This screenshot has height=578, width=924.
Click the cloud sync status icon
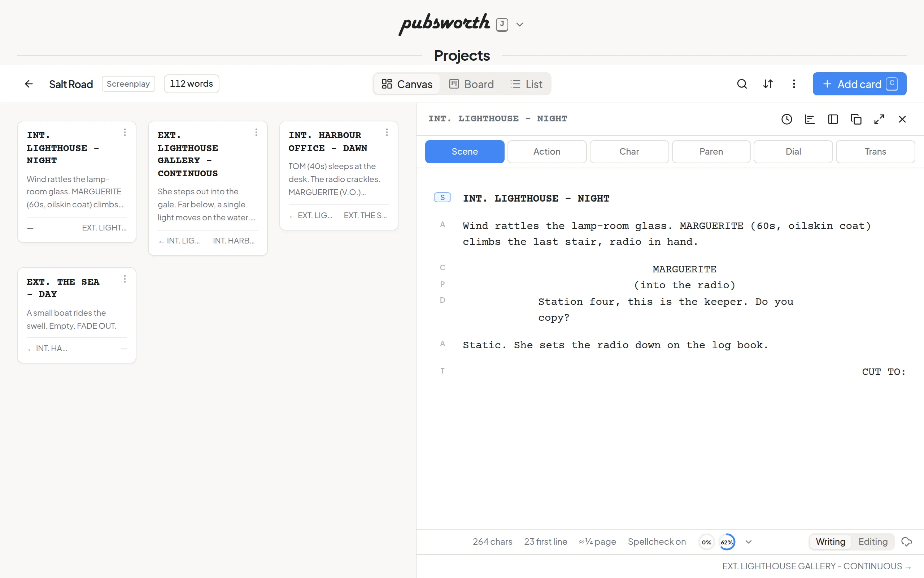tap(906, 542)
